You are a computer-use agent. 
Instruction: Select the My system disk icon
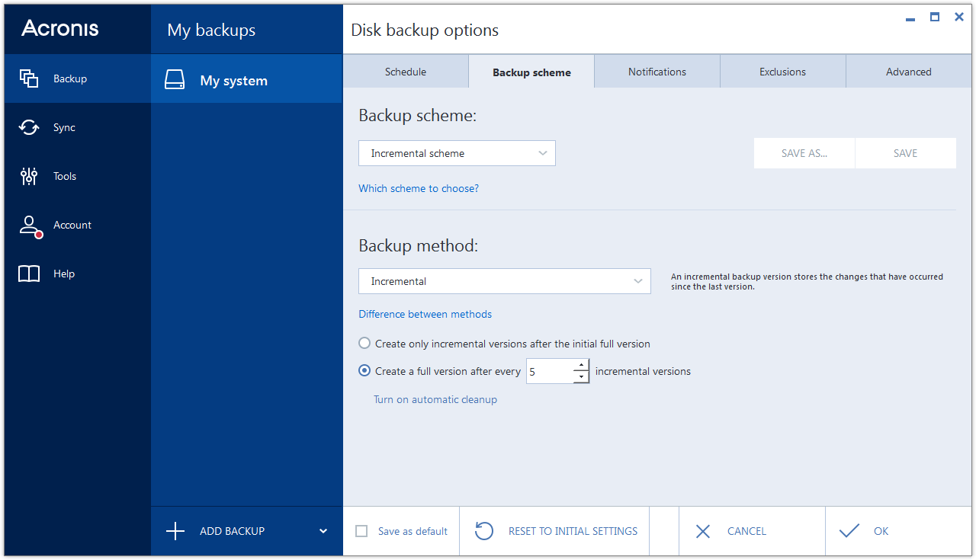coord(175,80)
